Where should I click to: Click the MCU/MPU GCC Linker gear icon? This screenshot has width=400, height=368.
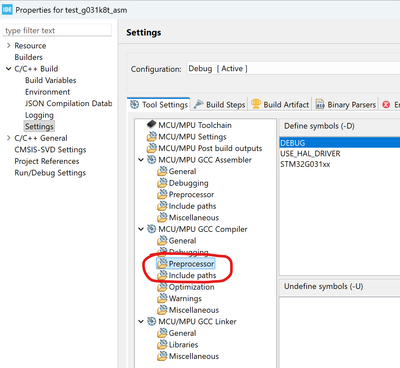(x=152, y=321)
